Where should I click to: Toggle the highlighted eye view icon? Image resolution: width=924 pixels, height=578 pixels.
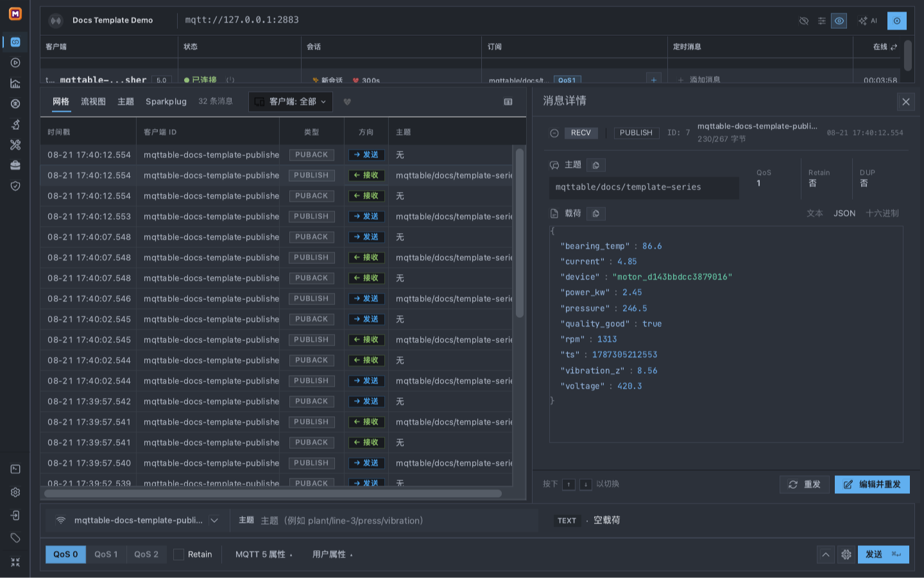(839, 21)
